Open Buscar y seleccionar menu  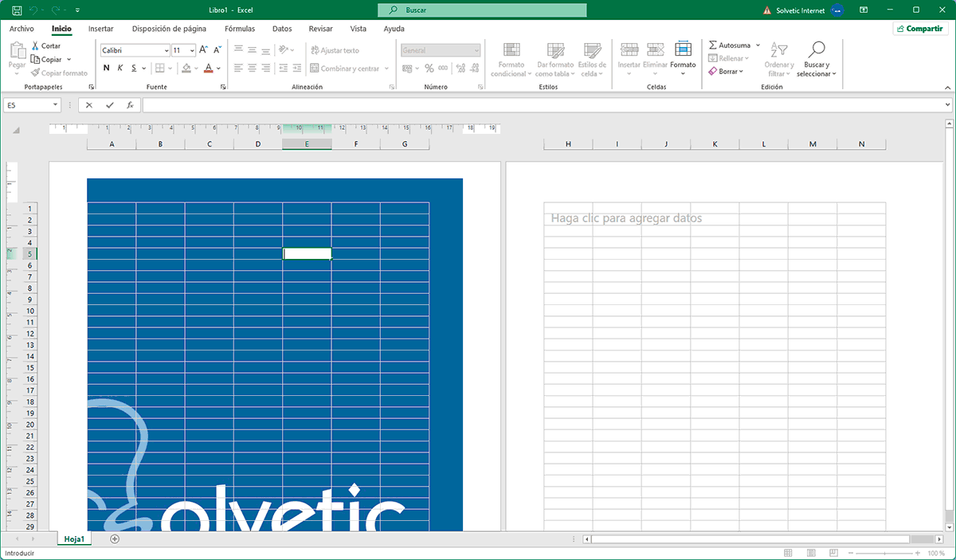tap(817, 60)
